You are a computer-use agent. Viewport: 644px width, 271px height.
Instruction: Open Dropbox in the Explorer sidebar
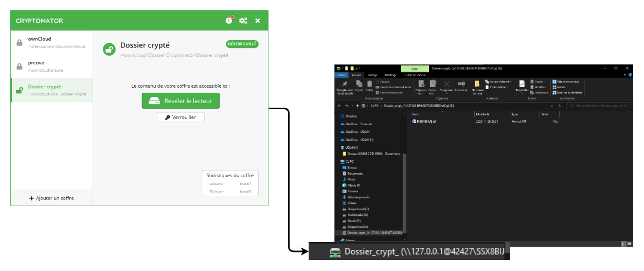(x=348, y=116)
